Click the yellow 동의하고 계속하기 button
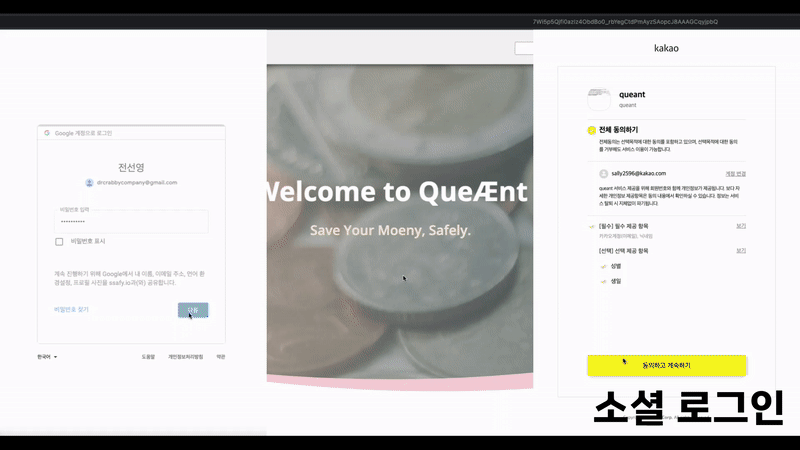Screen dimensions: 800x450 pos(666,366)
